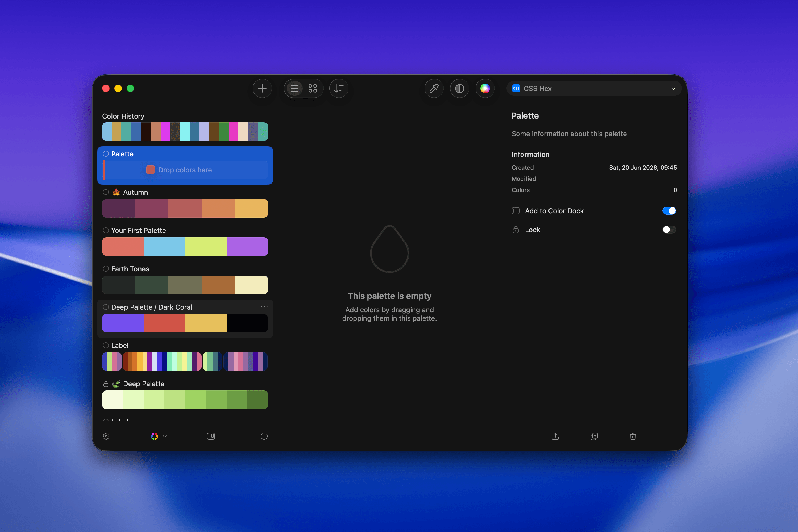Select the circle beside Your First Palette
This screenshot has width=798, height=532.
106,230
